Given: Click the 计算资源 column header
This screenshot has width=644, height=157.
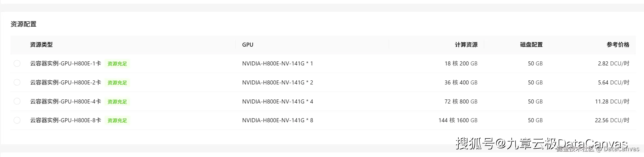Looking at the screenshot, I should coord(466,45).
